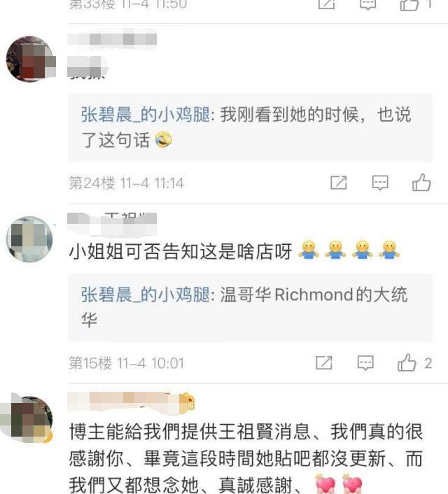
Task: Tap the blurred username of the 第24楼 commenter
Action: coord(112,39)
